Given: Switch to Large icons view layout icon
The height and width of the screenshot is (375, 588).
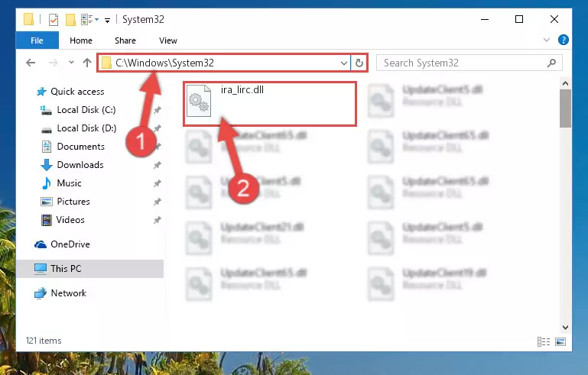Looking at the screenshot, I should 560,341.
